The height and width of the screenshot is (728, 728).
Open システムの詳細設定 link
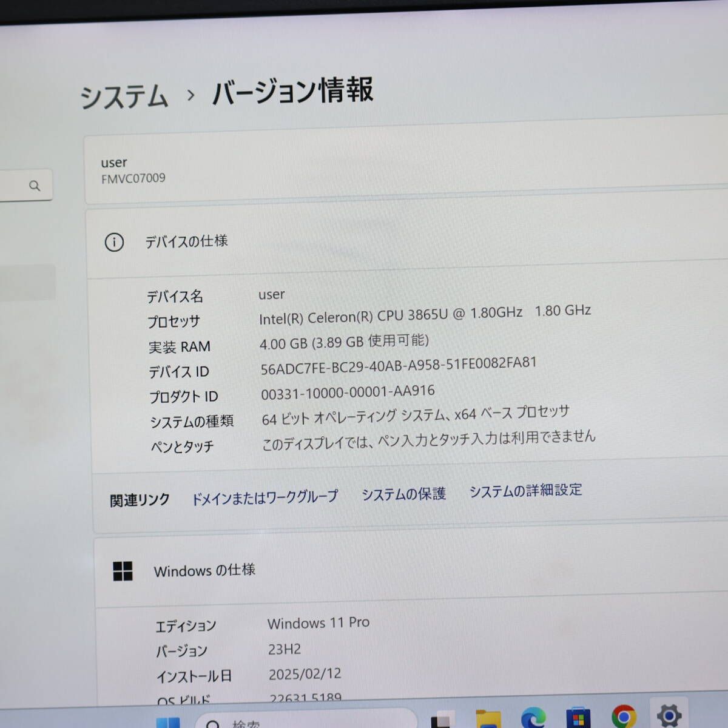(525, 490)
